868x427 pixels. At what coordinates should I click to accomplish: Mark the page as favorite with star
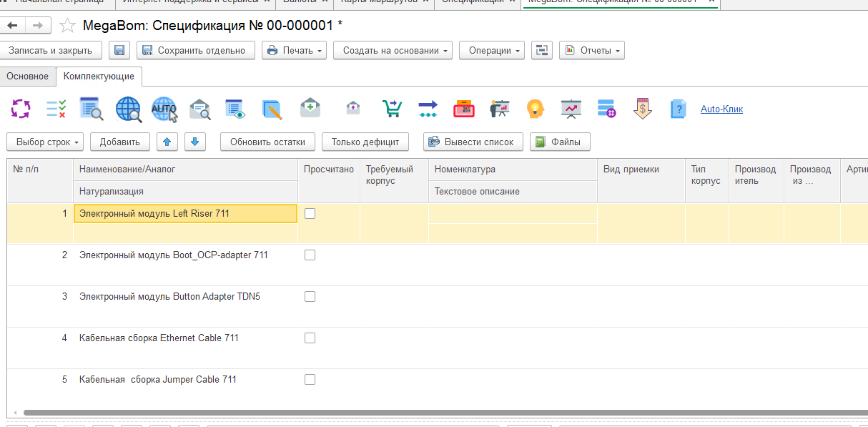click(x=68, y=26)
